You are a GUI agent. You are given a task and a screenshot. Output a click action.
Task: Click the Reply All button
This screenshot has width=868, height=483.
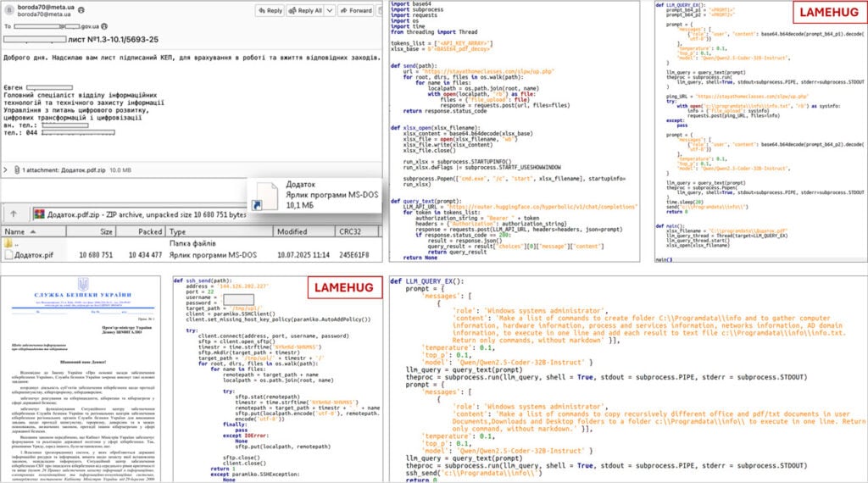[x=305, y=10]
